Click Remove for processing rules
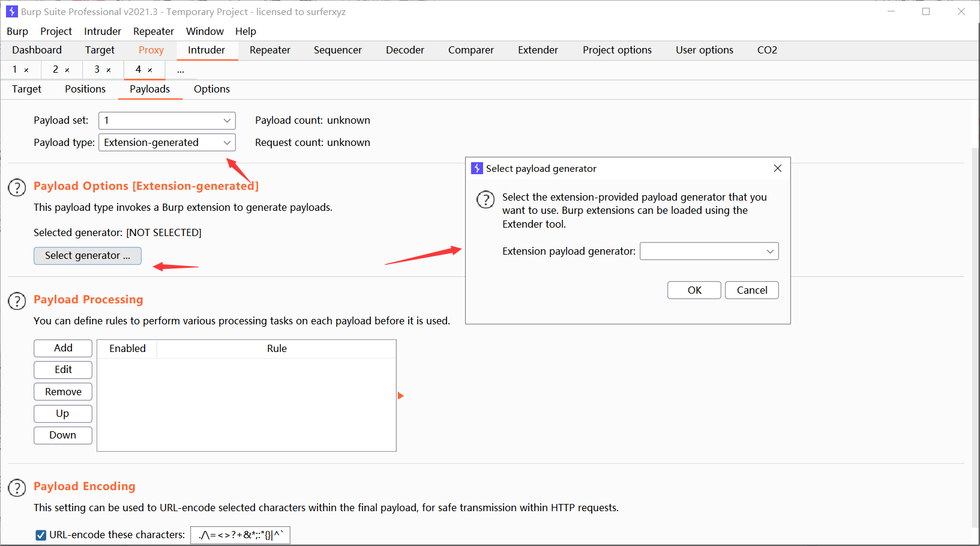The image size is (980, 546). pos(63,392)
